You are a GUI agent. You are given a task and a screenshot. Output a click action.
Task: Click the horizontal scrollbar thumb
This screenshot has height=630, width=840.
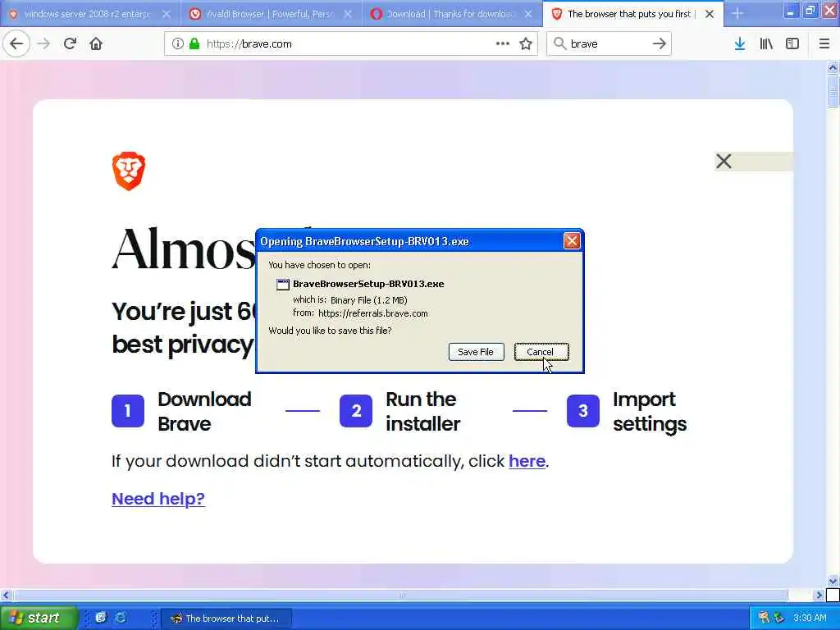pyautogui.click(x=400, y=595)
